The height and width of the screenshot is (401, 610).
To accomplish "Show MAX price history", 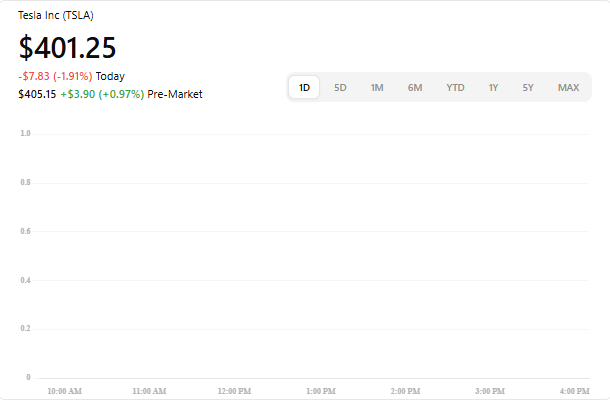I will 568,88.
